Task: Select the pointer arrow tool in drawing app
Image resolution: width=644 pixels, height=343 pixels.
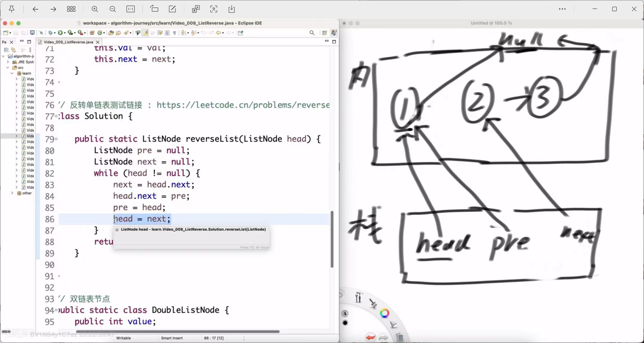Action: click(x=393, y=325)
